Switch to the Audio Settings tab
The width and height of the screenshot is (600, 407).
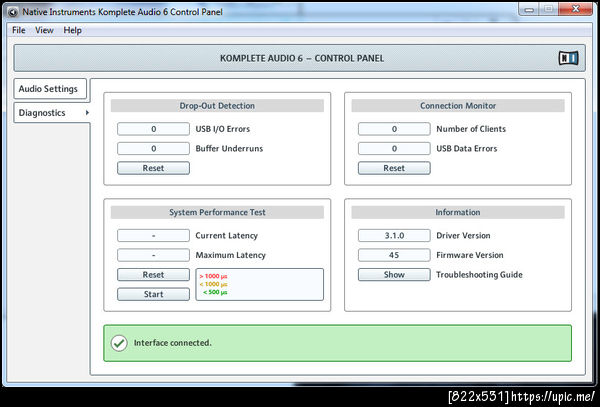pos(50,89)
